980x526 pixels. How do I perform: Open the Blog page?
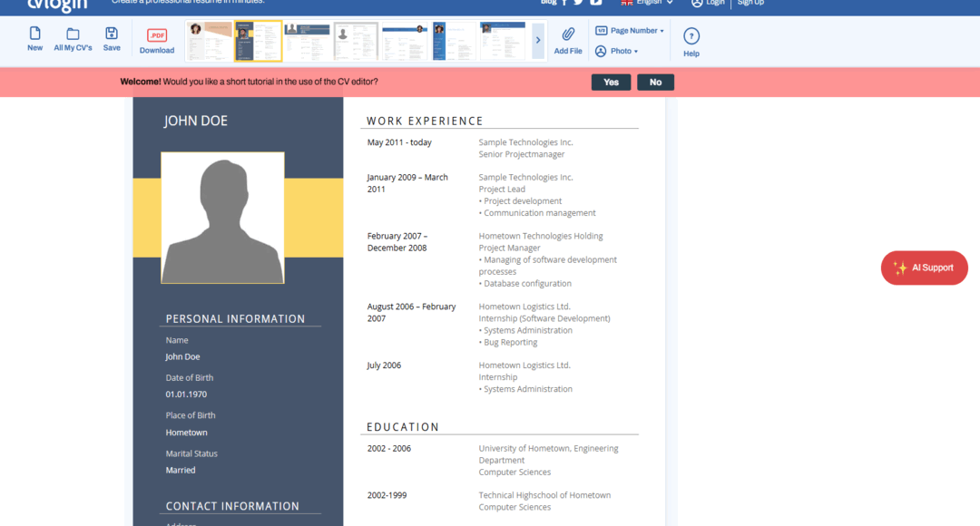pos(548,3)
